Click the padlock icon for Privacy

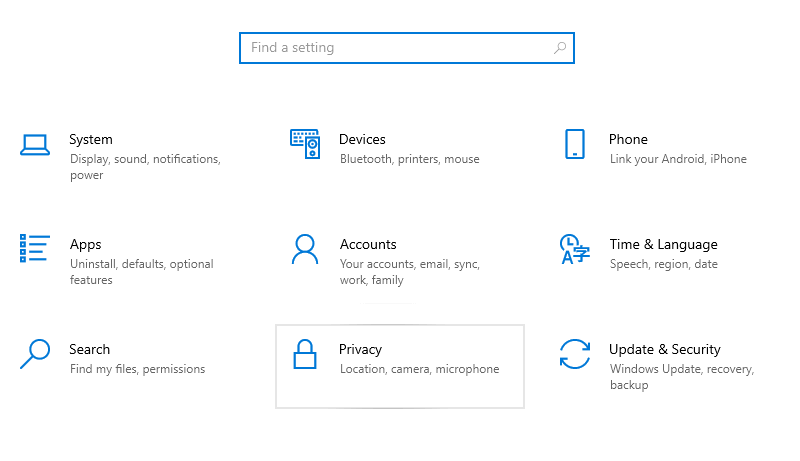pyautogui.click(x=305, y=353)
